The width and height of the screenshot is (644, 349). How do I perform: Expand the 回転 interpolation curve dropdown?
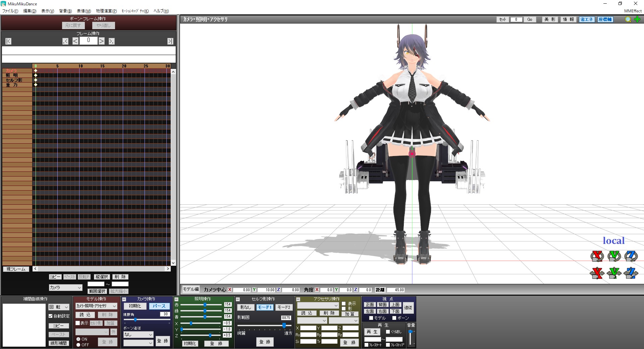coord(59,307)
